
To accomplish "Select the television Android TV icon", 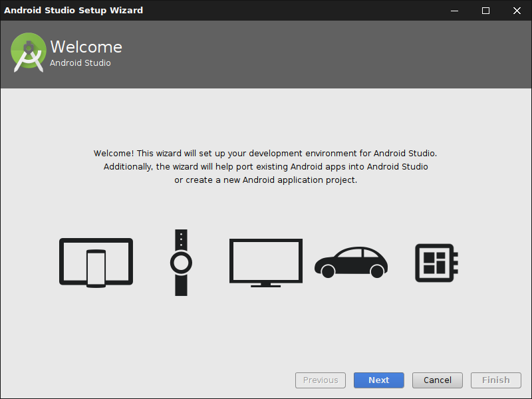I will pos(265,262).
